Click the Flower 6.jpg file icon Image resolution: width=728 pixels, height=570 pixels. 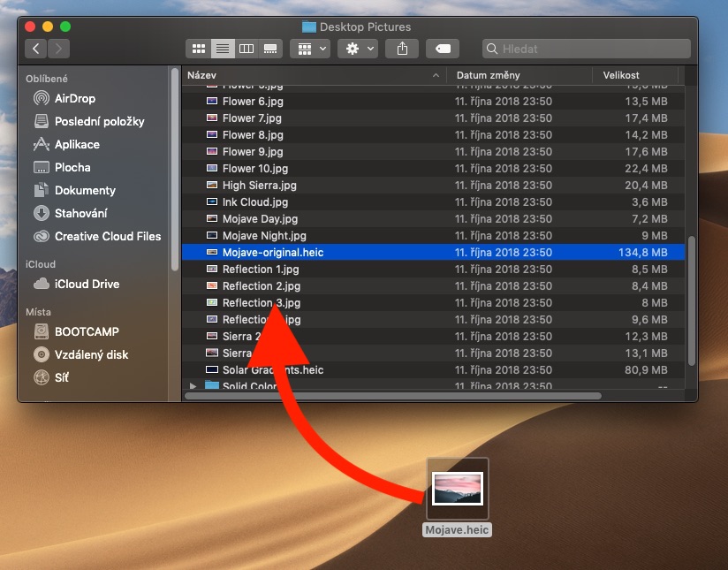point(212,101)
